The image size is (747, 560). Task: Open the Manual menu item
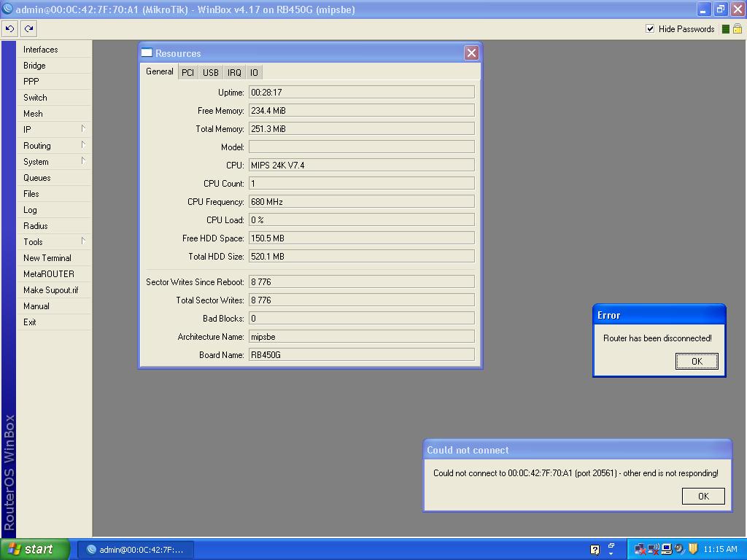click(54, 306)
